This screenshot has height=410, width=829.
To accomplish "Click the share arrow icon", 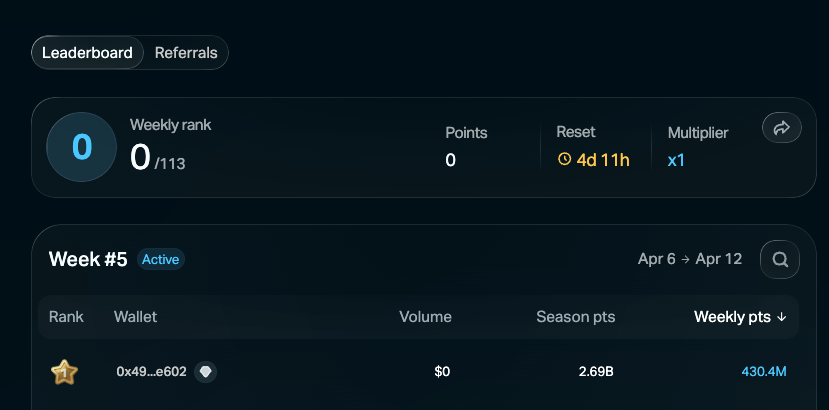I will coord(782,128).
